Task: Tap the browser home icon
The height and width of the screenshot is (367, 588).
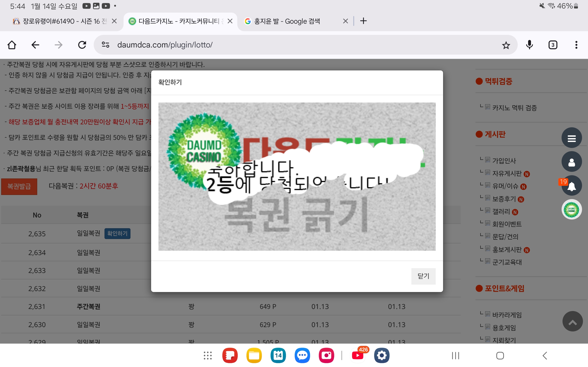Action: pyautogui.click(x=12, y=45)
